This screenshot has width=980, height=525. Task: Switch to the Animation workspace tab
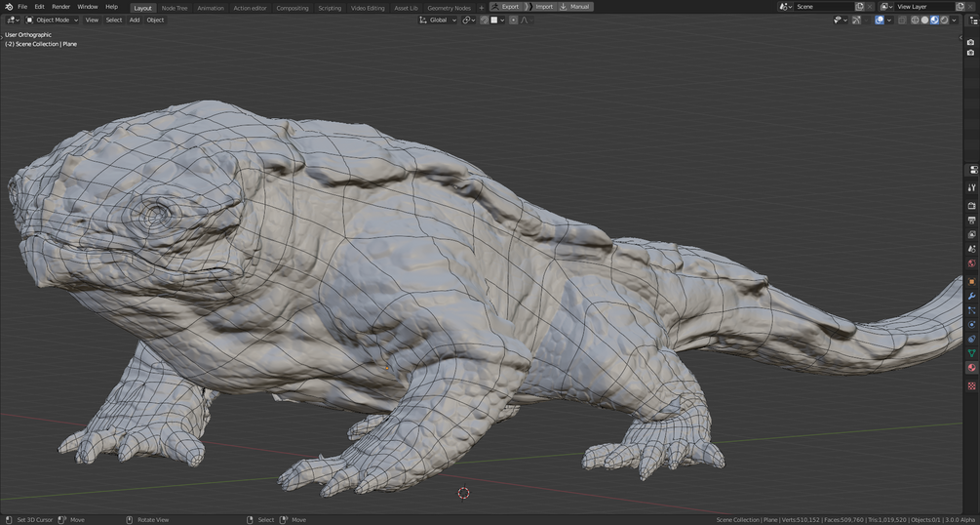point(211,8)
